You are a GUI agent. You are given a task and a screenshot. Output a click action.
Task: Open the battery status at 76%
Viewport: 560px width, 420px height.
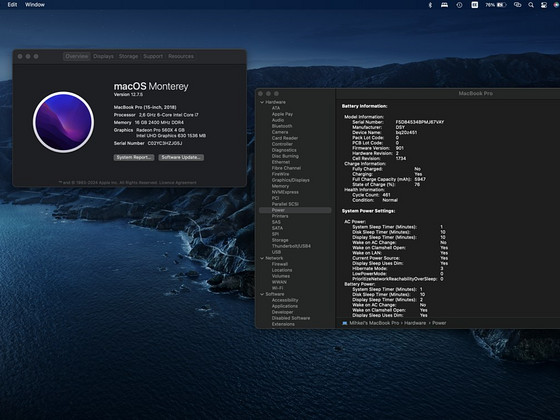496,5
